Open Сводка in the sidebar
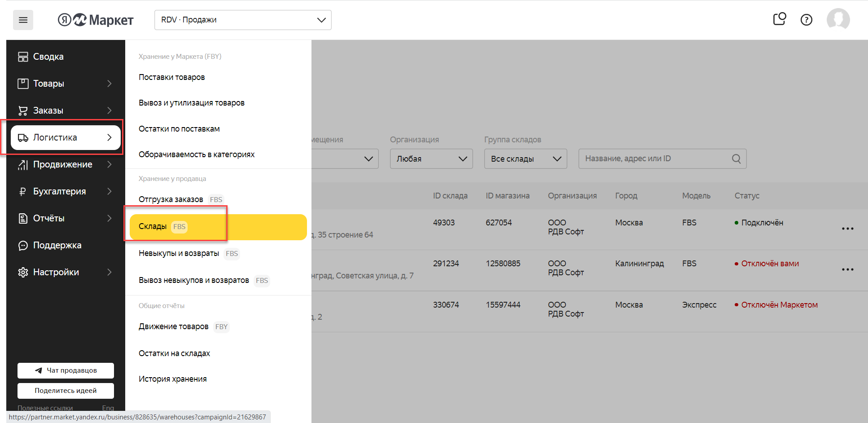The image size is (868, 423). [48, 57]
